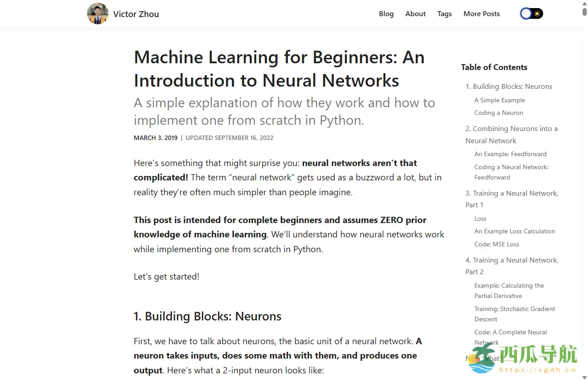Jump to A Simple Example section
The image size is (588, 381).
point(500,100)
